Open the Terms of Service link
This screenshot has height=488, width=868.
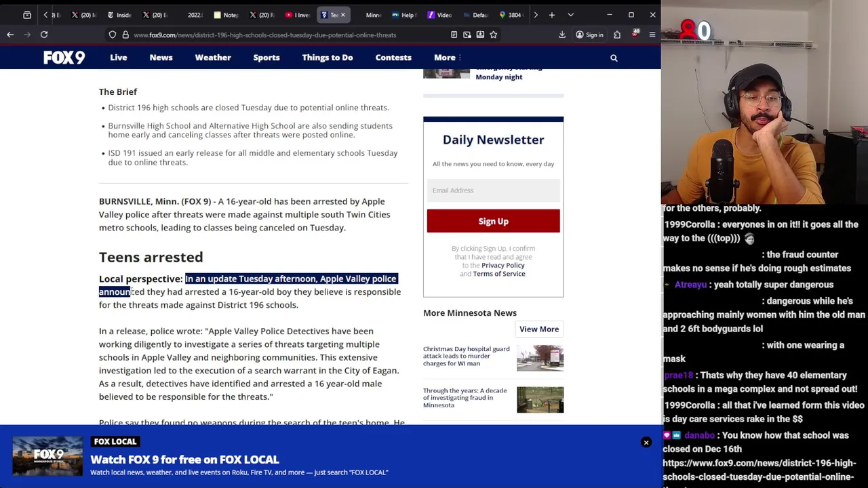(x=499, y=274)
